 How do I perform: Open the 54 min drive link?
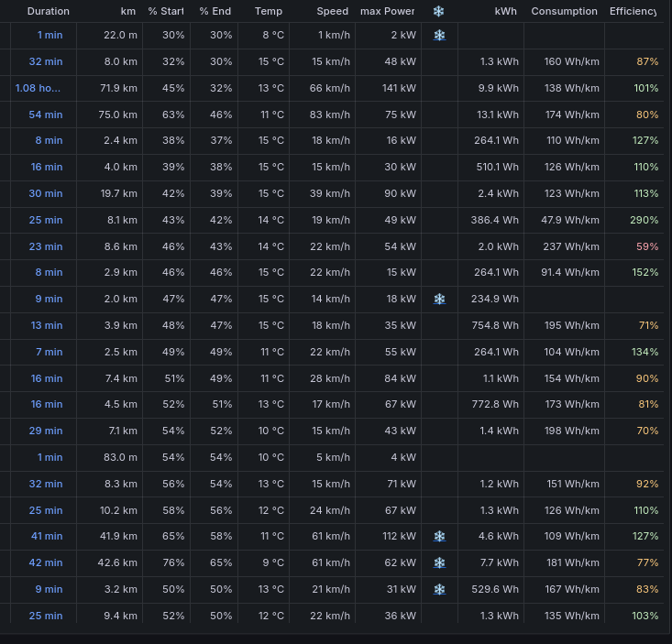[x=46, y=115]
